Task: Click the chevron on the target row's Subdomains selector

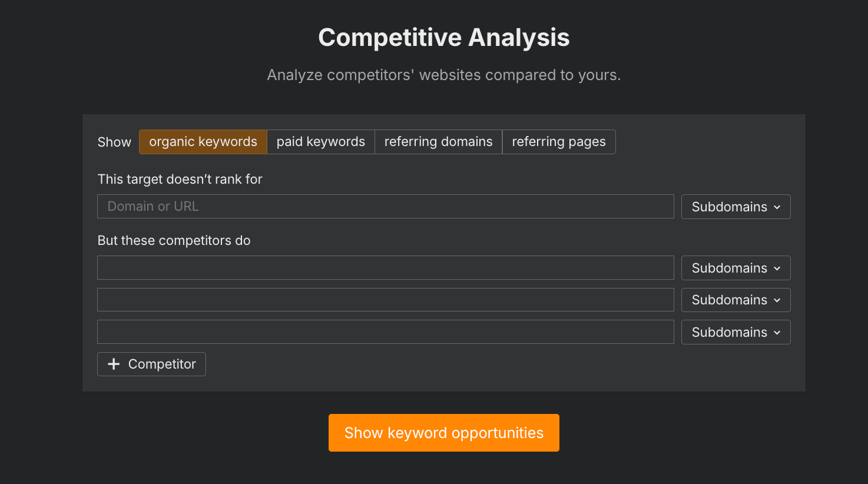Action: (776, 207)
